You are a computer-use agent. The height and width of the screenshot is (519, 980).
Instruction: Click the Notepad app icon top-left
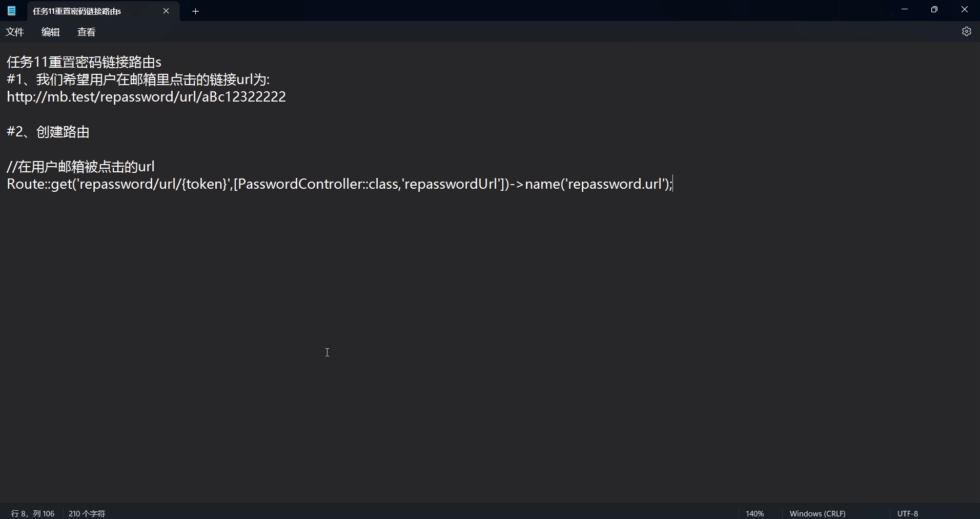click(11, 11)
